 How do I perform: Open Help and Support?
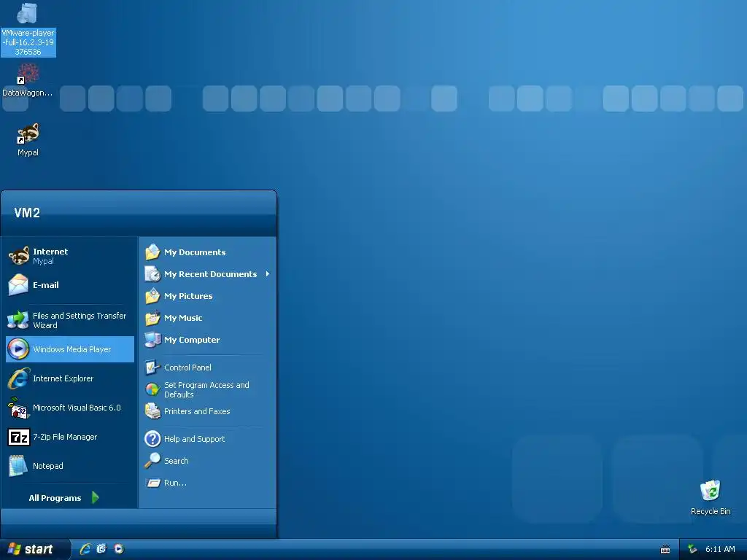[x=207, y=439]
